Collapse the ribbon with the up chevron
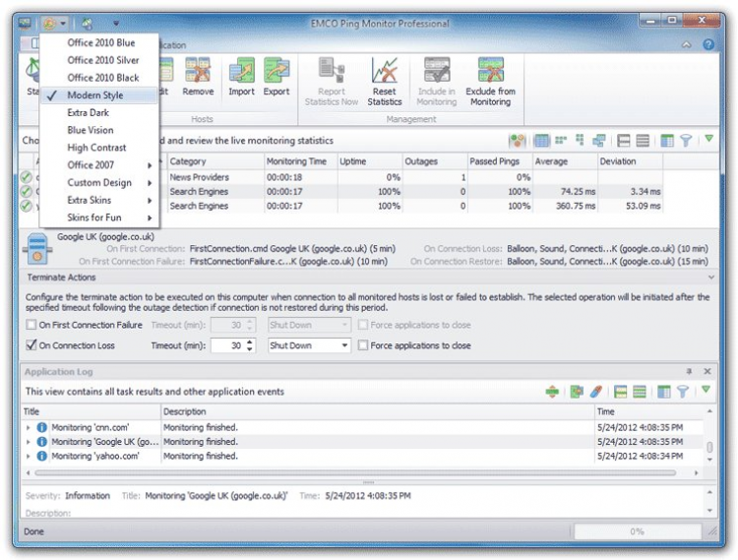 [687, 44]
